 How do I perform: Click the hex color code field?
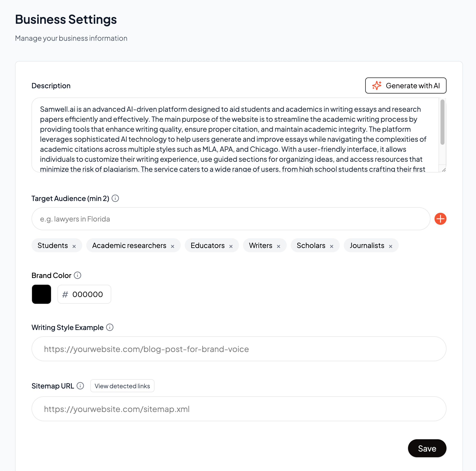87,294
